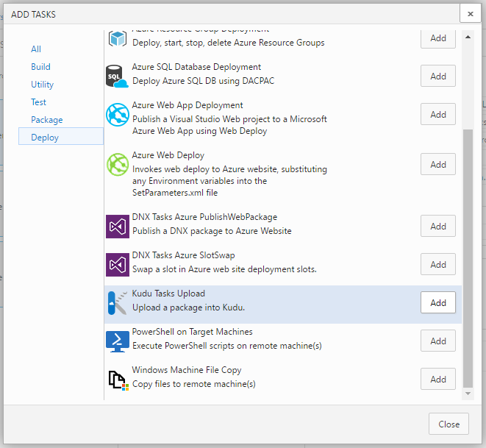This screenshot has width=486, height=448.
Task: Click the Azure SQL Database Deployment icon
Action: pyautogui.click(x=117, y=77)
